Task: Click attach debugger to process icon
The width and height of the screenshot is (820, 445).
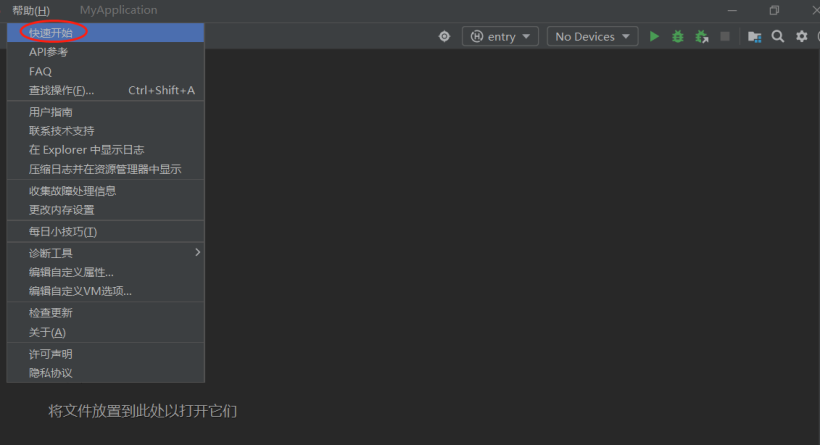Action: point(702,37)
